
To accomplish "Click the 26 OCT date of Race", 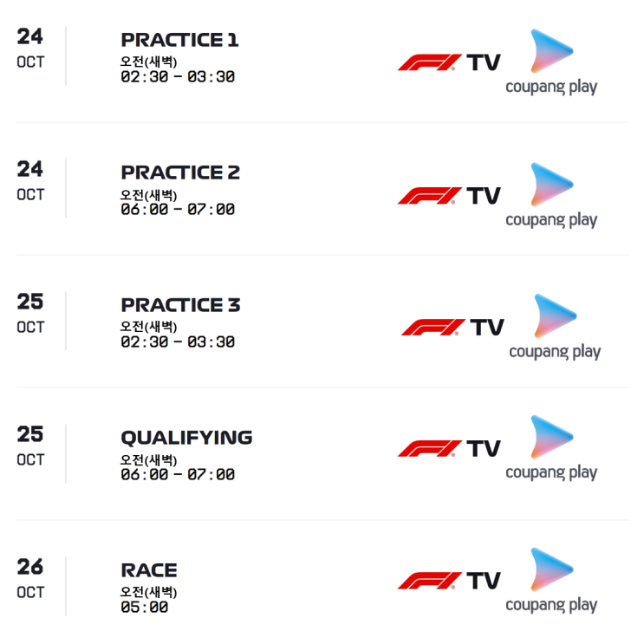I will (x=30, y=579).
